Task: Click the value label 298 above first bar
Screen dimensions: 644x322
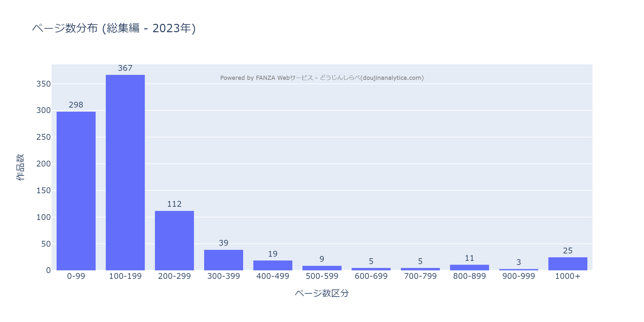Action: tap(76, 105)
